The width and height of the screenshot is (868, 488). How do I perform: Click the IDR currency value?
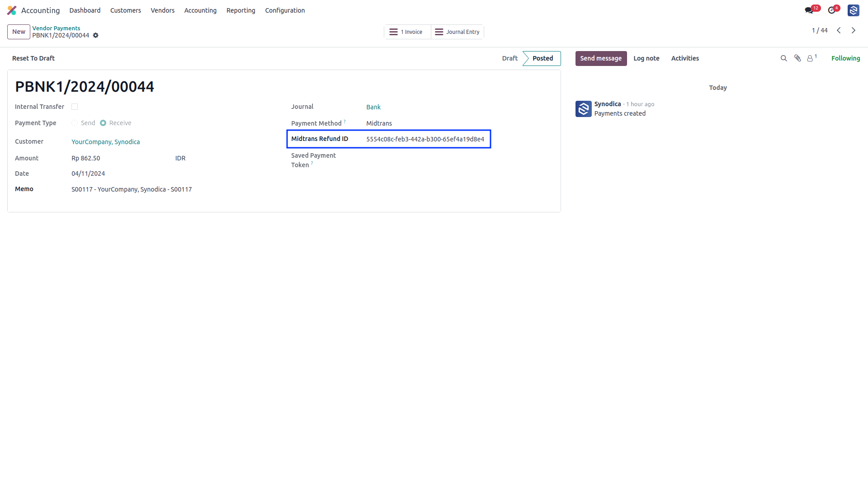(x=180, y=159)
